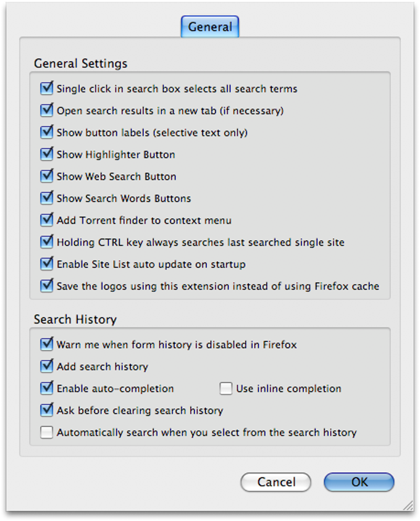Toggle show button labels option
This screenshot has width=420, height=521.
coord(46,132)
